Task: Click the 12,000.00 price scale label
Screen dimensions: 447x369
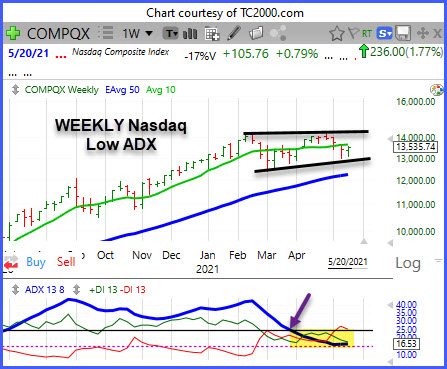Action: tap(416, 181)
